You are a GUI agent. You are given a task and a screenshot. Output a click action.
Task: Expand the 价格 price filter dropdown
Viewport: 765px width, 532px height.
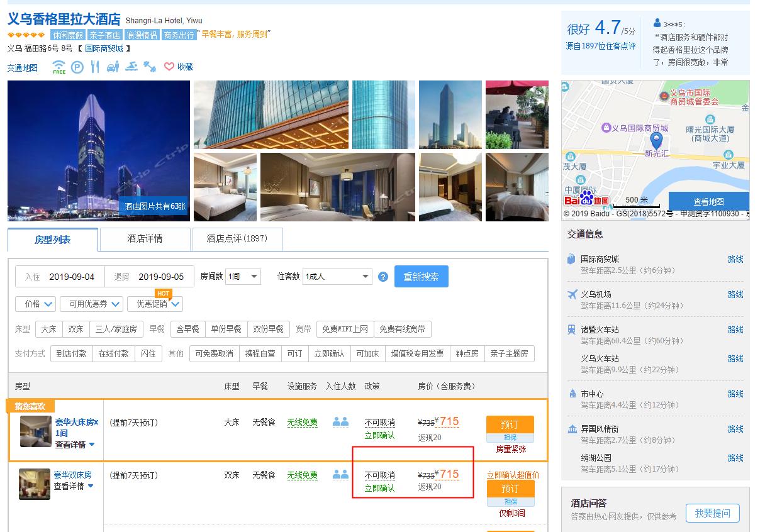pos(35,304)
